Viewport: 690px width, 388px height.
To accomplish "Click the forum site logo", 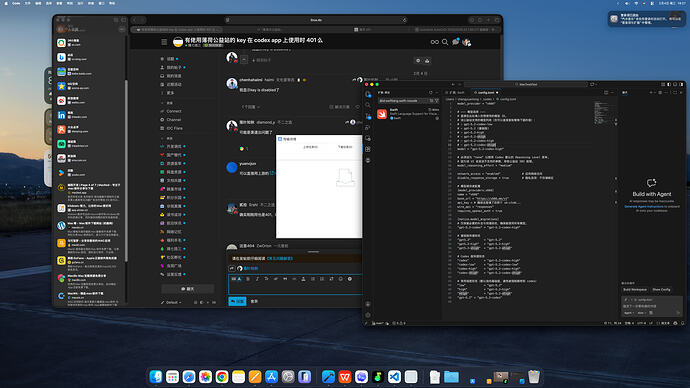I will 178,42.
